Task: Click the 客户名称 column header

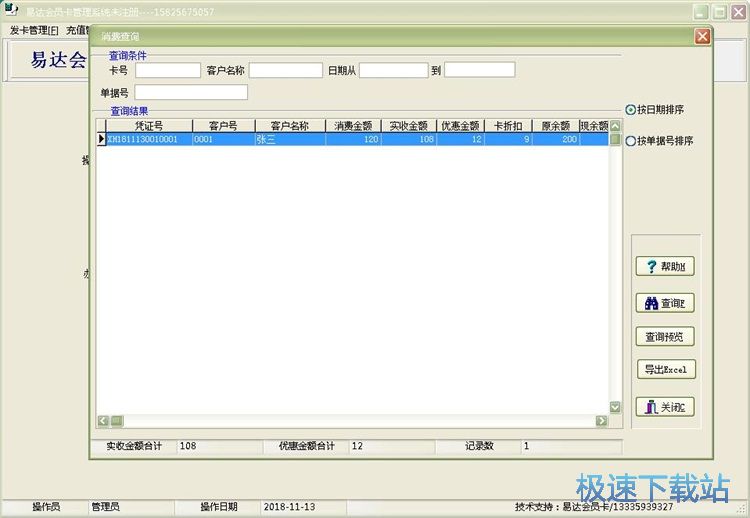Action: 290,126
